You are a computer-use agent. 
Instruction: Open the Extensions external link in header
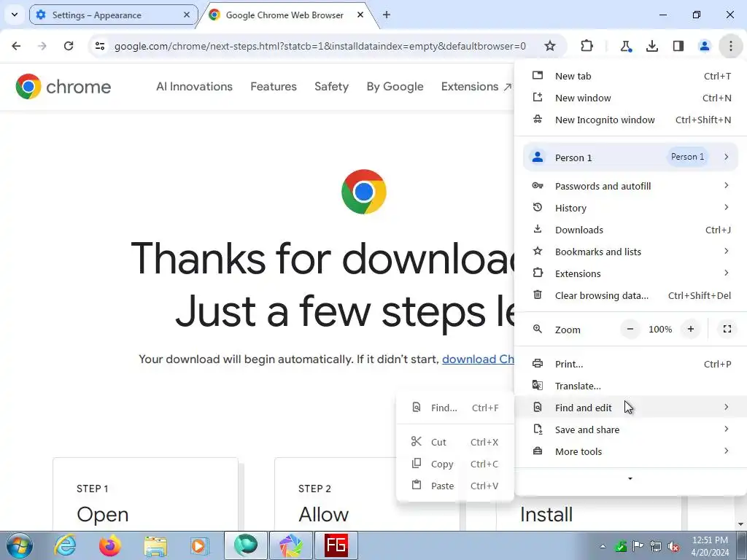[x=476, y=86]
